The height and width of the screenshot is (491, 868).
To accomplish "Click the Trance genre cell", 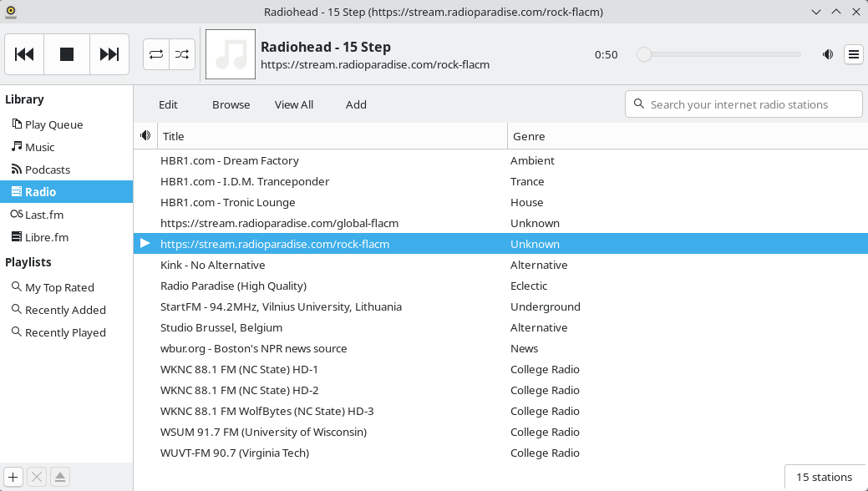I will (527, 181).
